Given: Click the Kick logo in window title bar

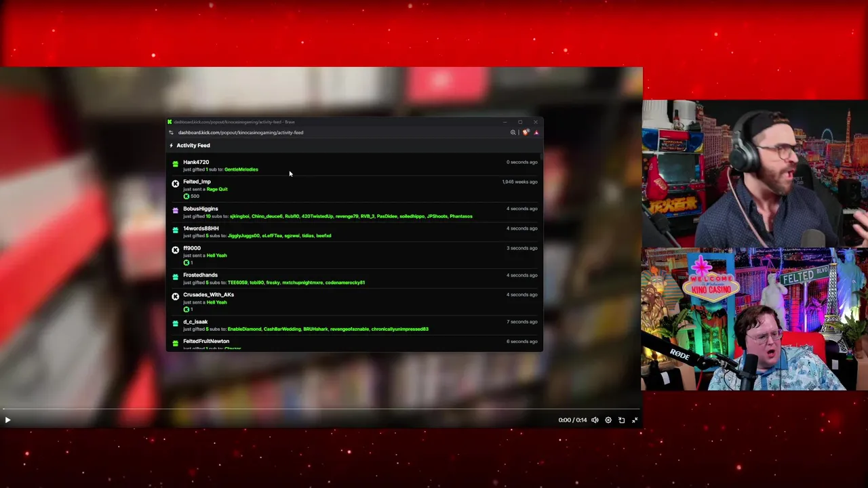Looking at the screenshot, I should tap(170, 122).
